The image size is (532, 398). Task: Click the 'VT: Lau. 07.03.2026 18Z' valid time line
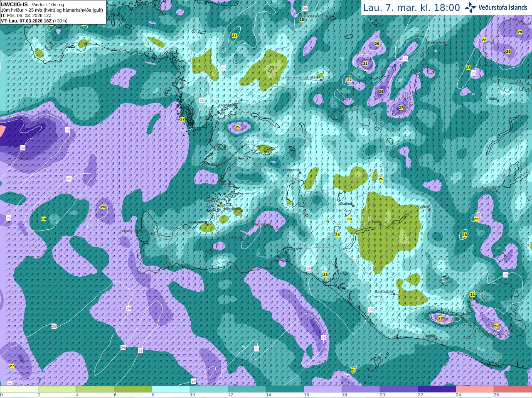click(34, 21)
